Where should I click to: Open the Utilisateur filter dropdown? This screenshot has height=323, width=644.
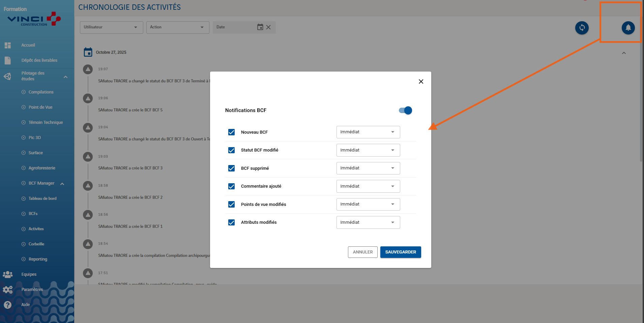tap(111, 27)
